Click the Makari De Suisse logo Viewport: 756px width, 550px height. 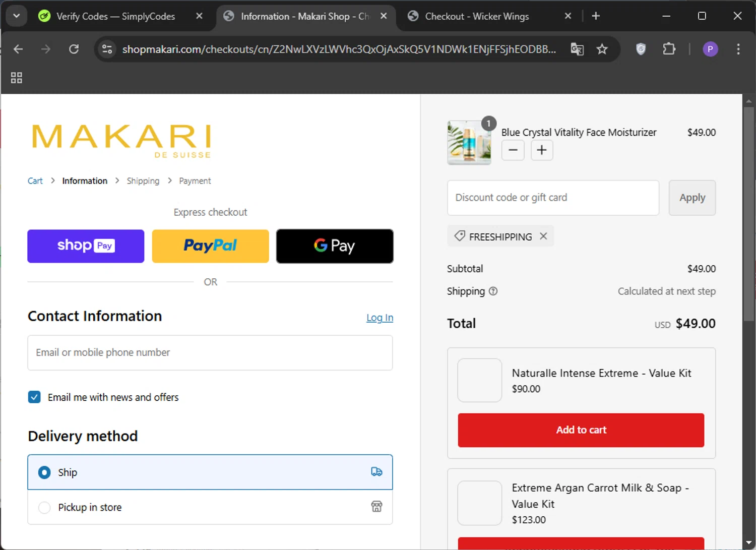[x=121, y=141]
